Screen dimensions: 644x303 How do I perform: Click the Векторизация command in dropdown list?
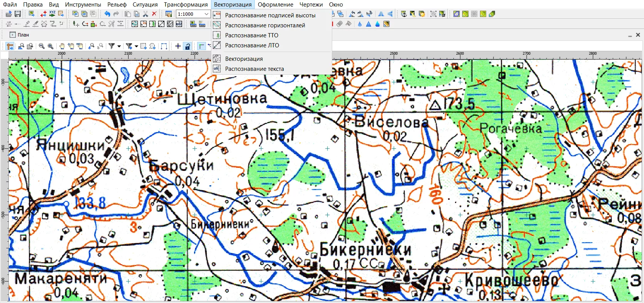point(244,59)
